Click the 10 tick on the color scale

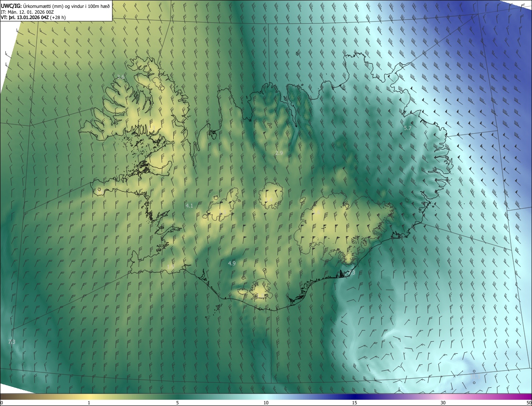[266, 403]
